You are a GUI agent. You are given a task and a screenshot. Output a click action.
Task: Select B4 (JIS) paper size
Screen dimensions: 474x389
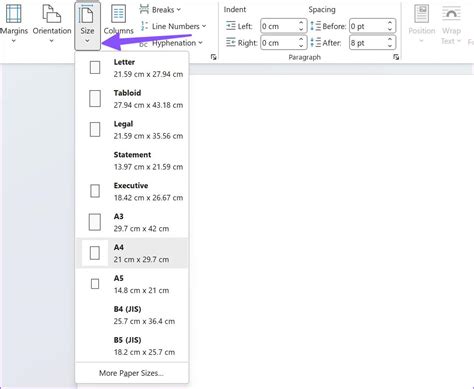(x=132, y=315)
